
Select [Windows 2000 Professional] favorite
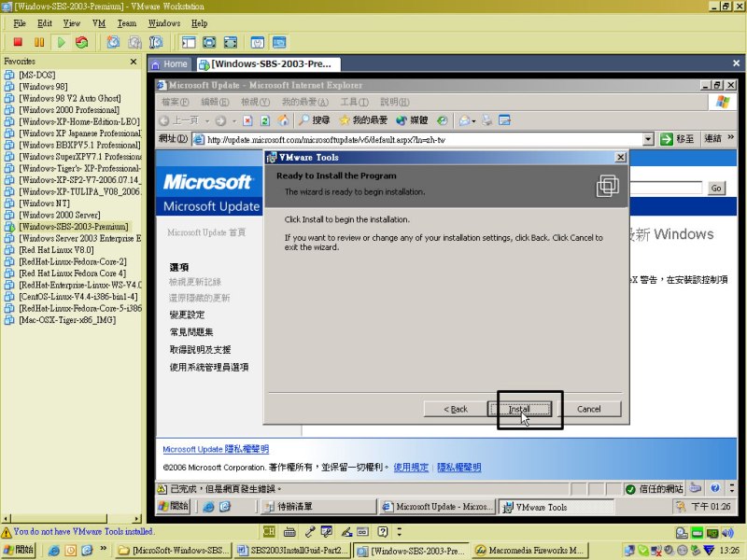69,110
